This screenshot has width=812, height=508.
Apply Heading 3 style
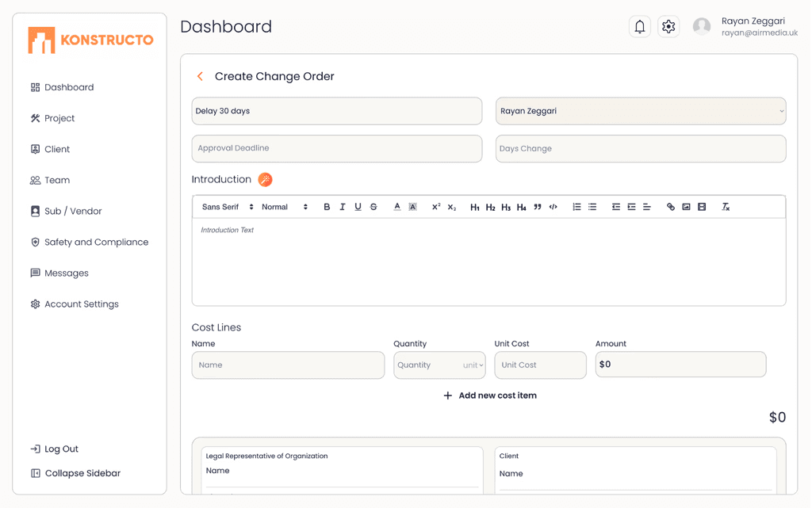click(x=506, y=207)
